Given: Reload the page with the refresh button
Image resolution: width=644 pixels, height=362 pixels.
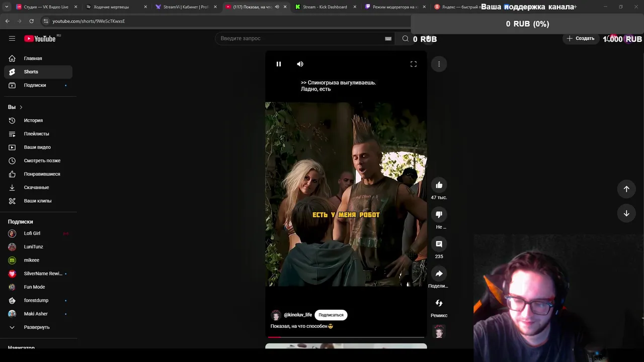Looking at the screenshot, I should (x=31, y=21).
